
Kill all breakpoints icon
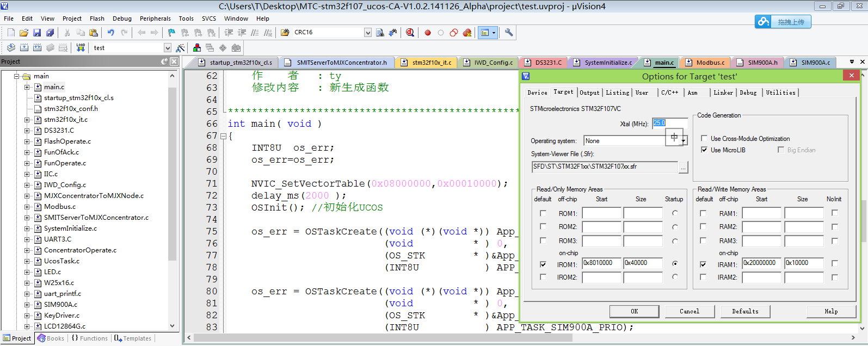[x=467, y=33]
